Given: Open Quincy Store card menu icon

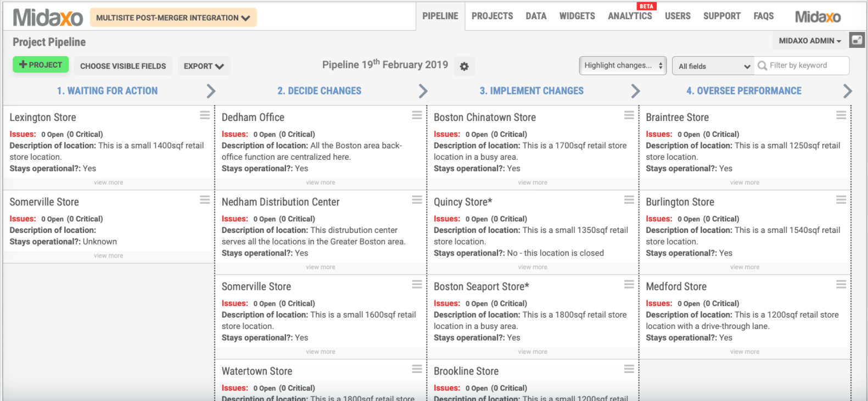Looking at the screenshot, I should point(629,200).
